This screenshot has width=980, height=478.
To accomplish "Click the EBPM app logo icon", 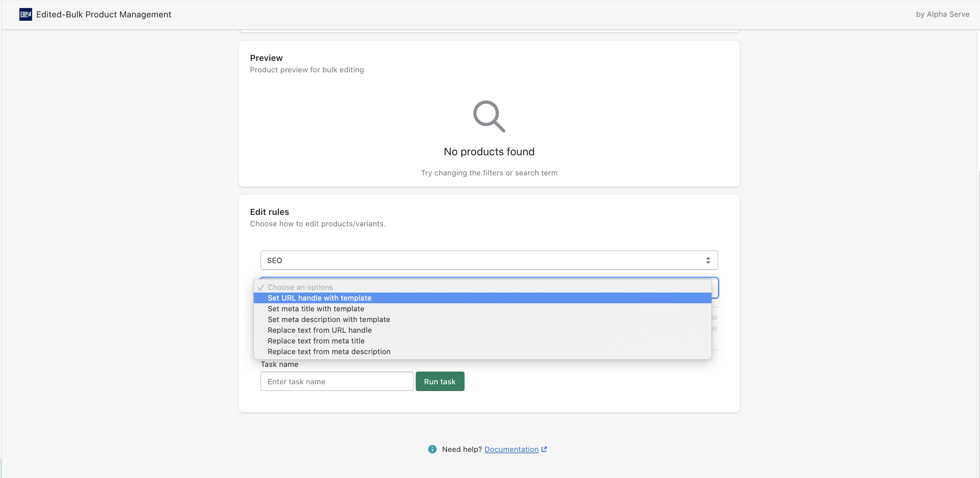I will [x=25, y=14].
